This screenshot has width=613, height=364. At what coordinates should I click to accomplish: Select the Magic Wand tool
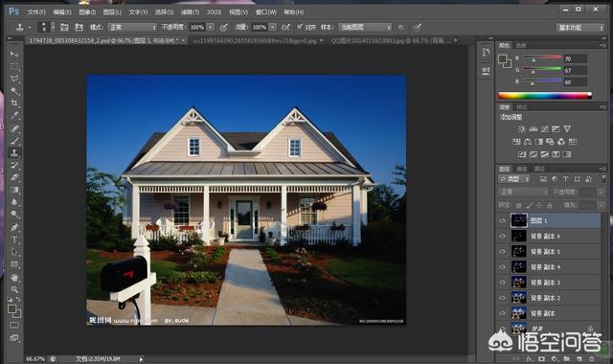point(14,91)
